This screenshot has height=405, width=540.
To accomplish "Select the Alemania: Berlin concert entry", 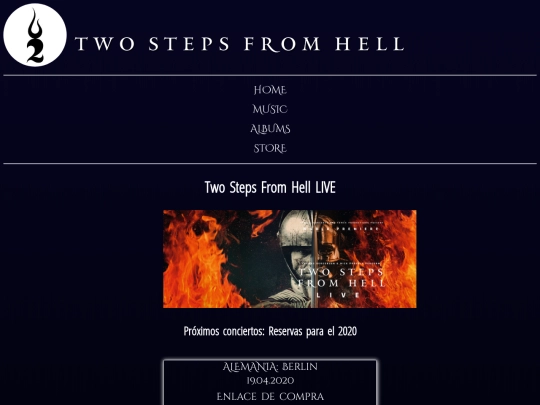I will coord(270,367).
